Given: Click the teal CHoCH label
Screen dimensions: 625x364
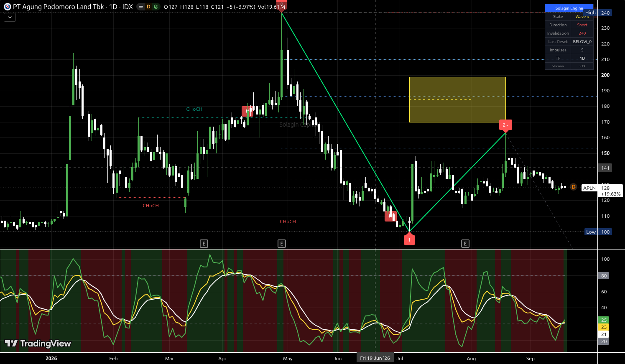Looking at the screenshot, I should click(194, 109).
